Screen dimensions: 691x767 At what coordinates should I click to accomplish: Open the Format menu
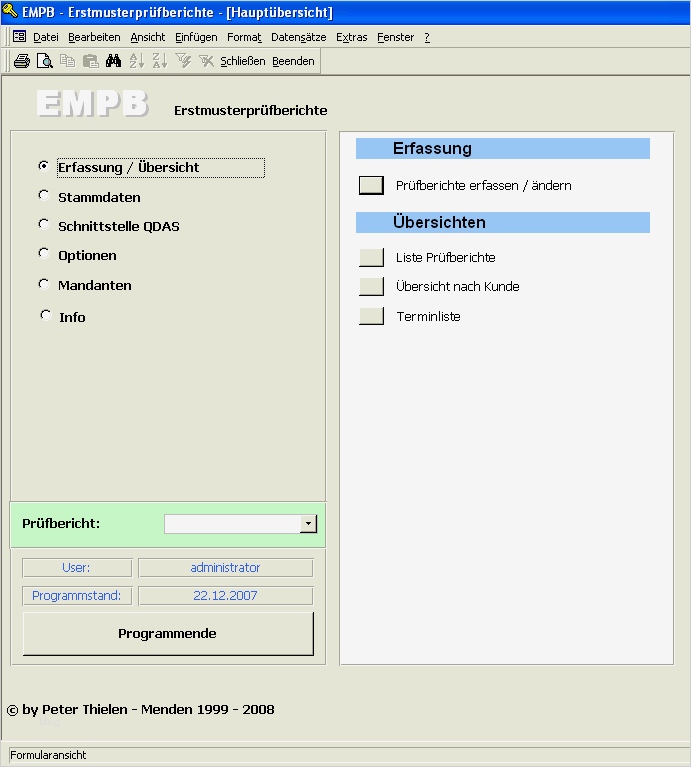244,37
